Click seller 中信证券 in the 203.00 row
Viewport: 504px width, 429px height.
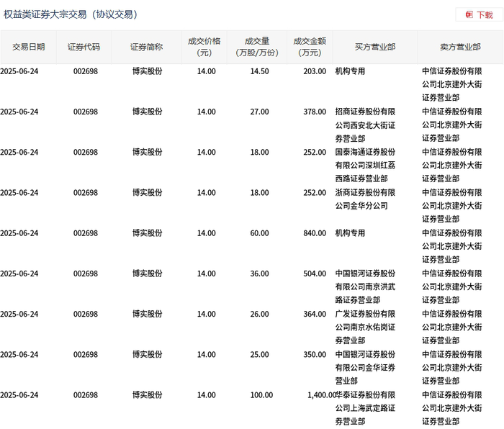pos(452,84)
